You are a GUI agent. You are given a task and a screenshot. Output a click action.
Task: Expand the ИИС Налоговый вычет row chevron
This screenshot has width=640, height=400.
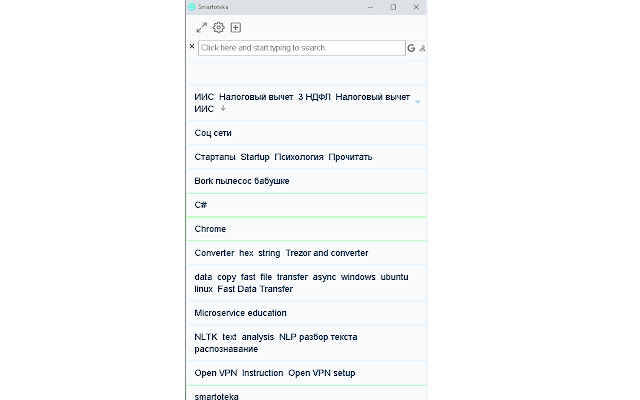tap(418, 101)
